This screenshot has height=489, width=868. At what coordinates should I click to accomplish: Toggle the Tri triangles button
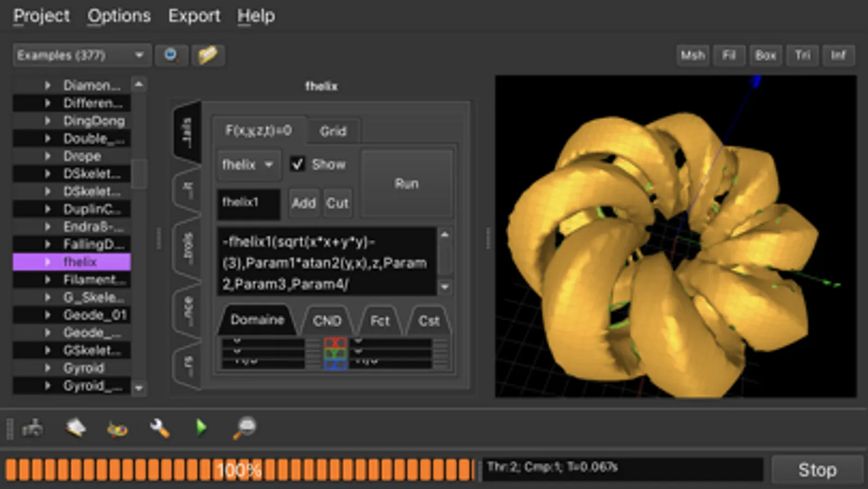click(802, 55)
